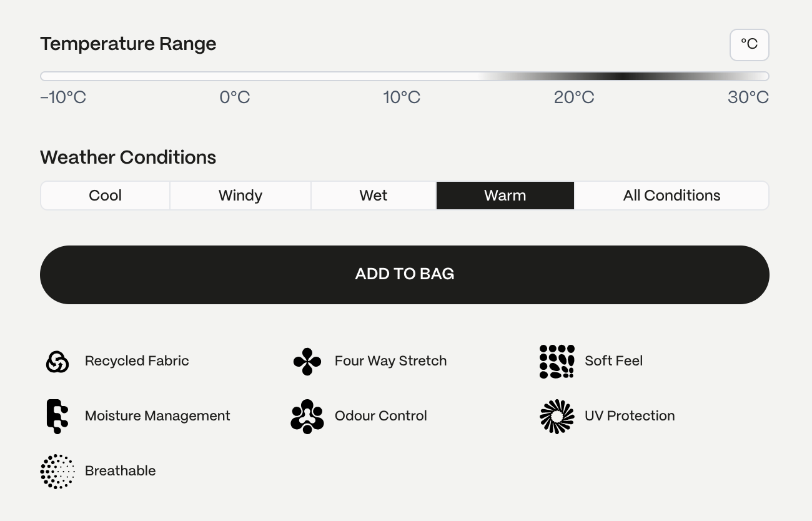This screenshot has height=521, width=812.
Task: Switch to All Conditions segment
Action: point(671,196)
